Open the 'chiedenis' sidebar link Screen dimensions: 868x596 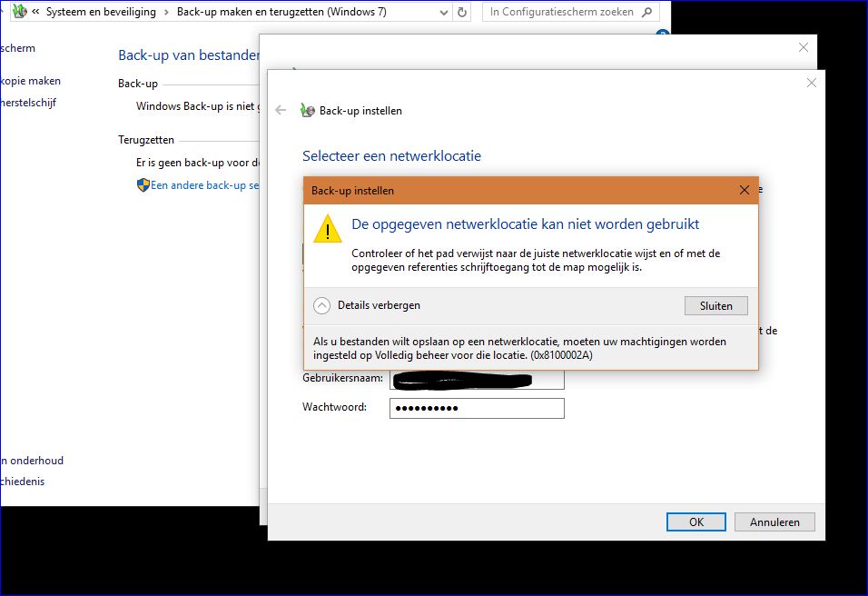(x=22, y=482)
